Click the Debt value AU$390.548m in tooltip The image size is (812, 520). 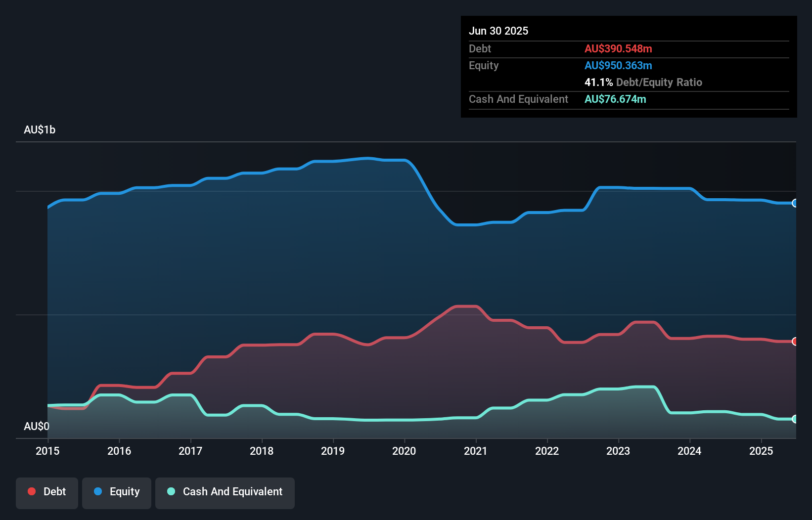[618, 49]
